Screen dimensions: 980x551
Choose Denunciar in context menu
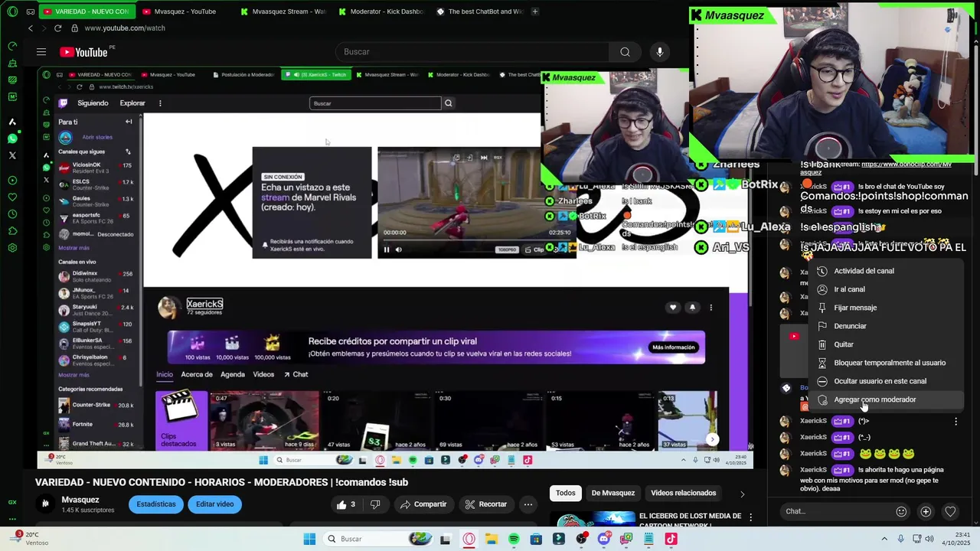tap(886, 326)
